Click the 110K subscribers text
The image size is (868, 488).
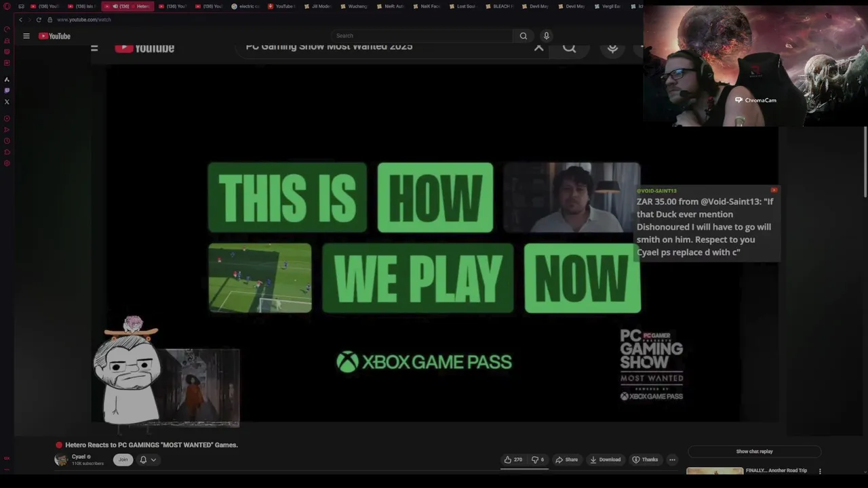coord(87,464)
